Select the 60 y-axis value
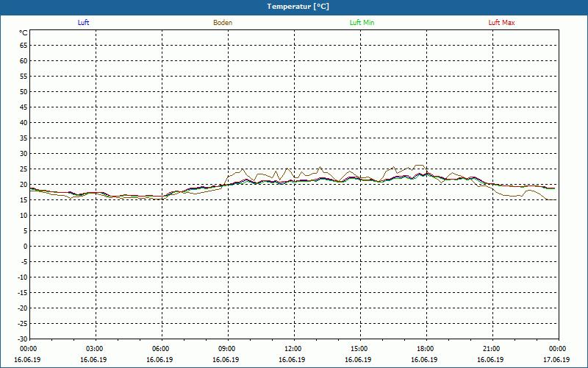 click(x=24, y=61)
